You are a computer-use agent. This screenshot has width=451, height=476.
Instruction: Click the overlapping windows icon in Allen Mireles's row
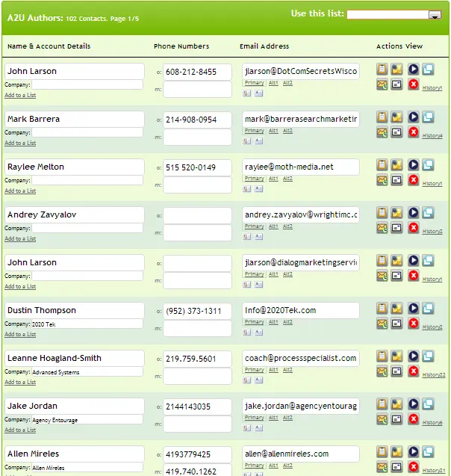click(428, 452)
